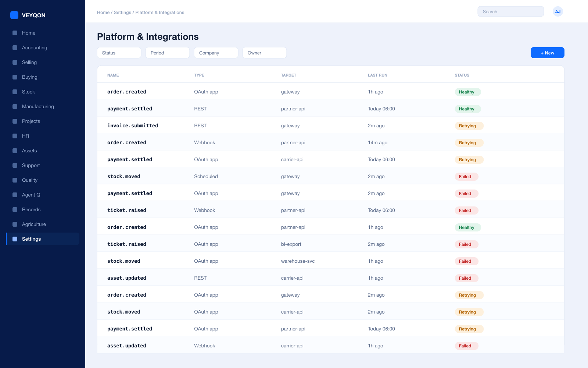The width and height of the screenshot is (588, 368).
Task: Click the Projects sidebar icon
Action: tap(15, 121)
